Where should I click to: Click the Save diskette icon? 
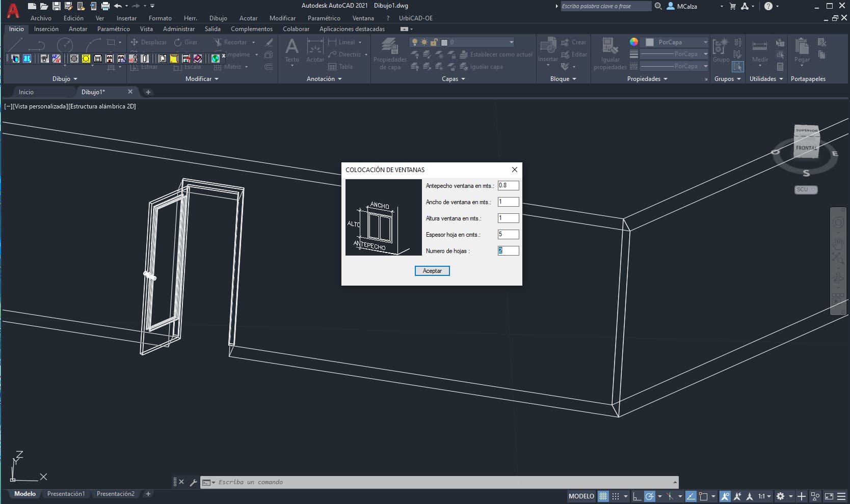click(57, 6)
